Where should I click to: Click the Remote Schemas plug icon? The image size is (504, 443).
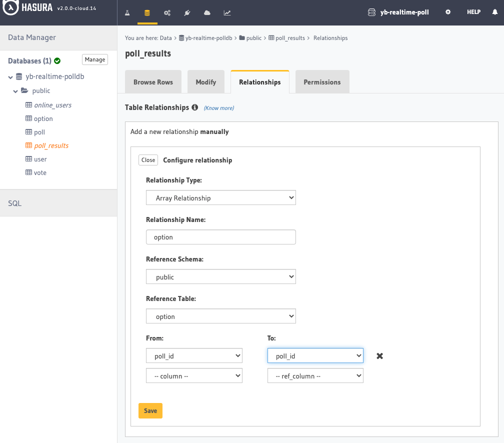tap(187, 12)
